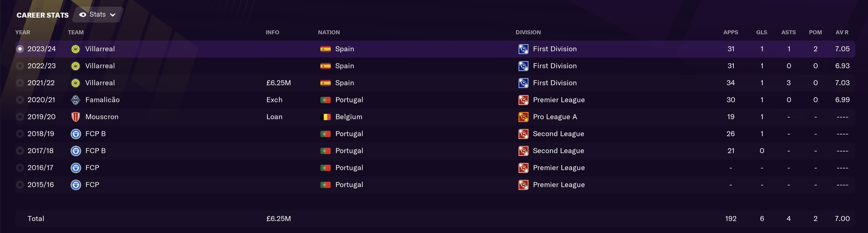Click the Pro League A competition logo
Screen dimensions: 868x233
pos(523,117)
